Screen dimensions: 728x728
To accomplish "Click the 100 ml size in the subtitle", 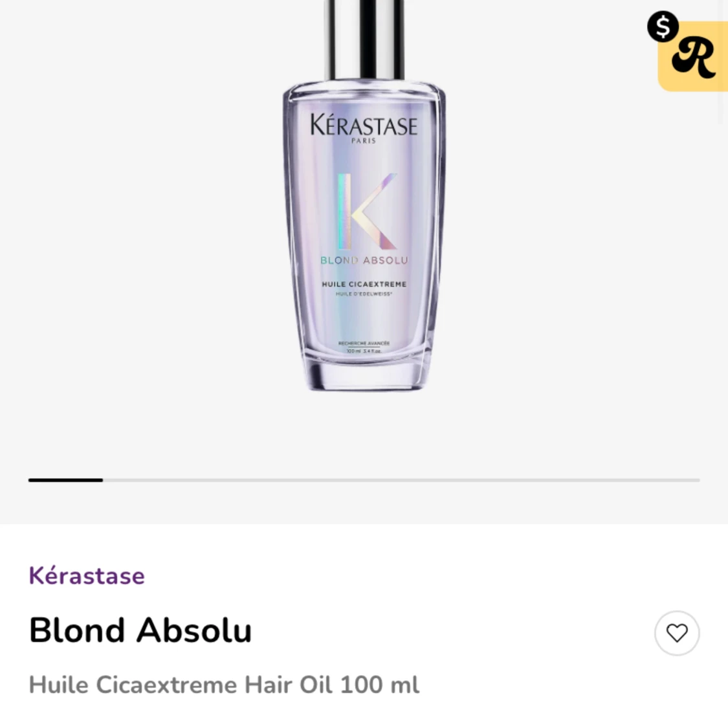I will 379,685.
